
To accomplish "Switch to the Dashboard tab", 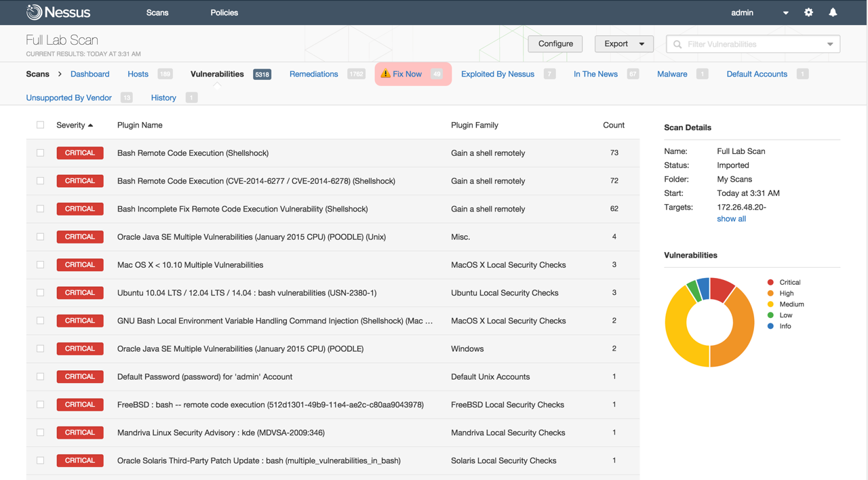I will 90,74.
